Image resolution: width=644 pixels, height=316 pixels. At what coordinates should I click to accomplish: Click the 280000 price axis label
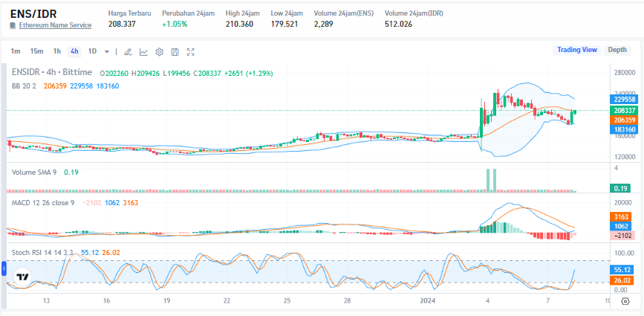coord(625,73)
